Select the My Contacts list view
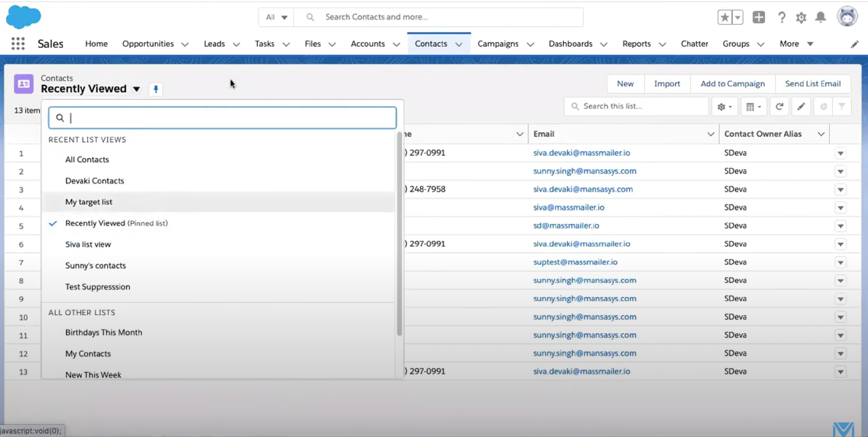 [x=219, y=354]
